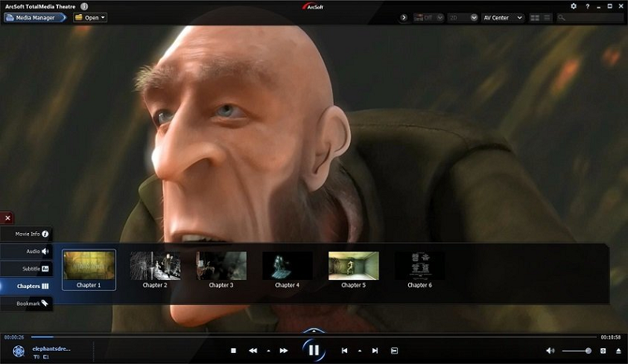Screen dimensions: 628x364
Task: Pause the movie
Action: [x=313, y=350]
